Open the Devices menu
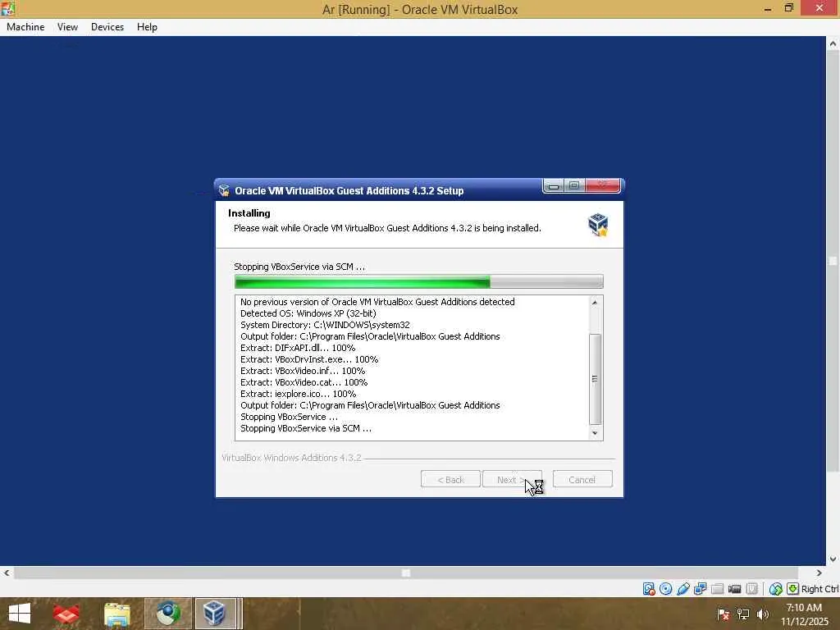Viewport: 840px width, 630px height. (x=107, y=27)
